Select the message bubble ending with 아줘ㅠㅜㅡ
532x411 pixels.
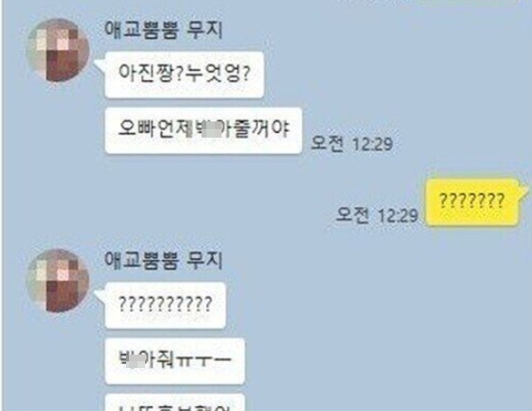tap(175, 361)
